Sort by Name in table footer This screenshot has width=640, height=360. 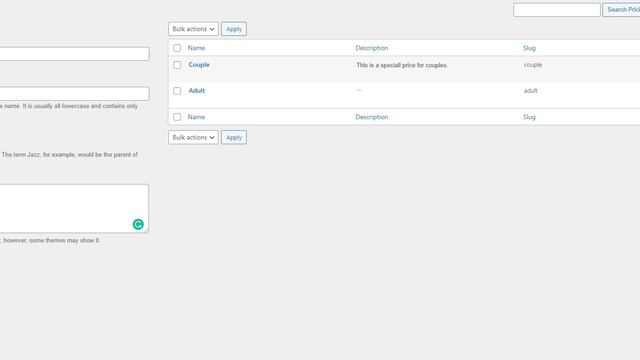tap(196, 117)
